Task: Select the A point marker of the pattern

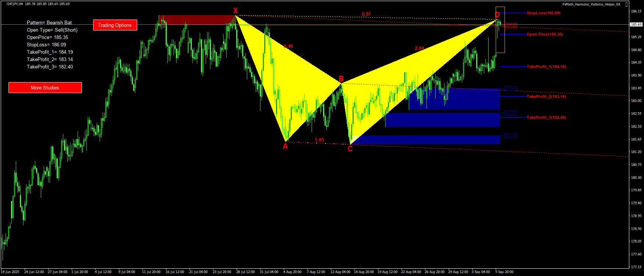Action: coord(285,146)
